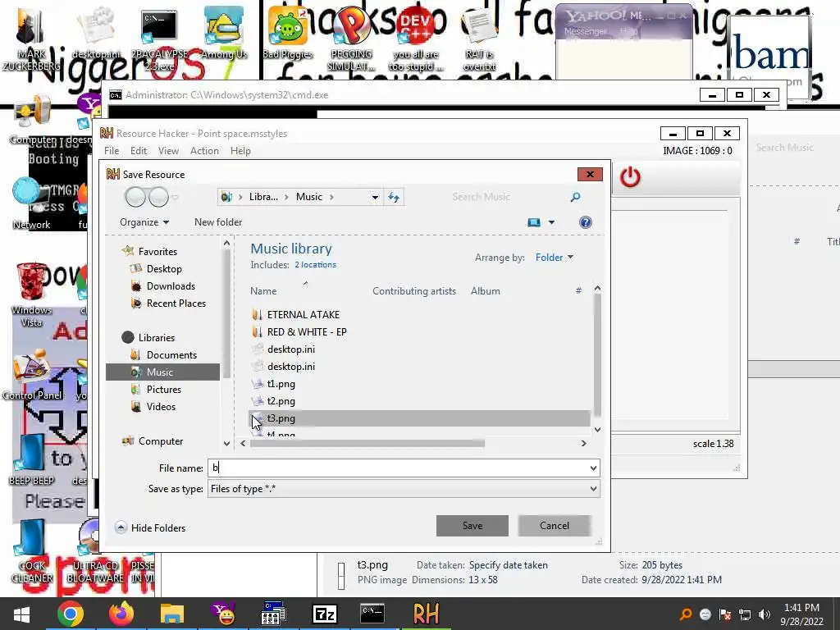Image resolution: width=840 pixels, height=630 pixels.
Task: Open the PEGGING SIMULATOR desktop icon
Action: point(351,38)
